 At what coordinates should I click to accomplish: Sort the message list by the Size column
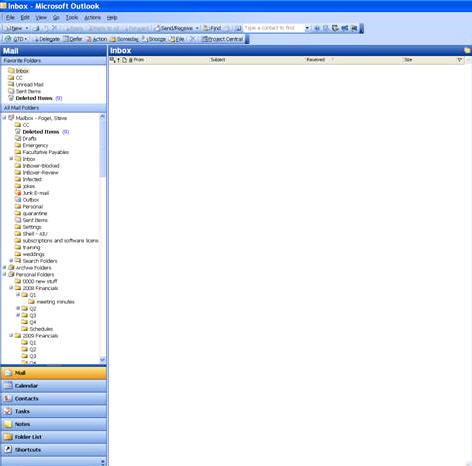430,60
